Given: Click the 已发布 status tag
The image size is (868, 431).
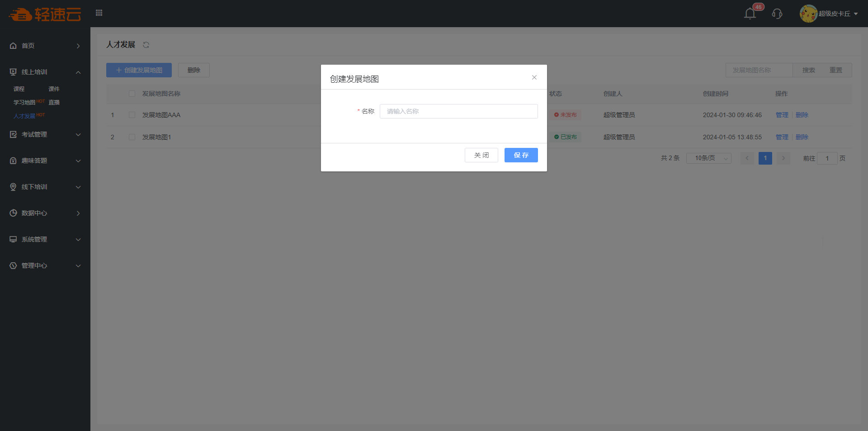Looking at the screenshot, I should click(x=566, y=137).
